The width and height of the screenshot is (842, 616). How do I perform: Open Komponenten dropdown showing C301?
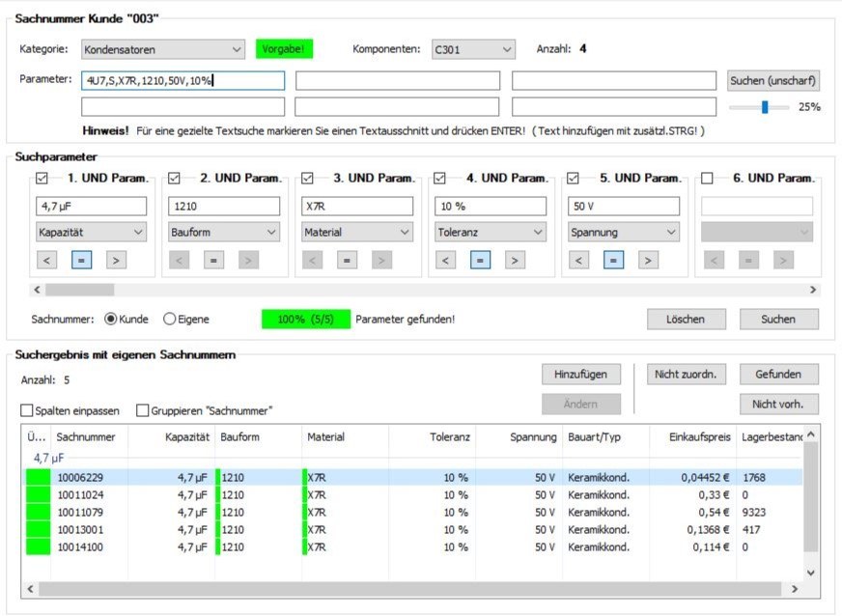pyautogui.click(x=473, y=49)
